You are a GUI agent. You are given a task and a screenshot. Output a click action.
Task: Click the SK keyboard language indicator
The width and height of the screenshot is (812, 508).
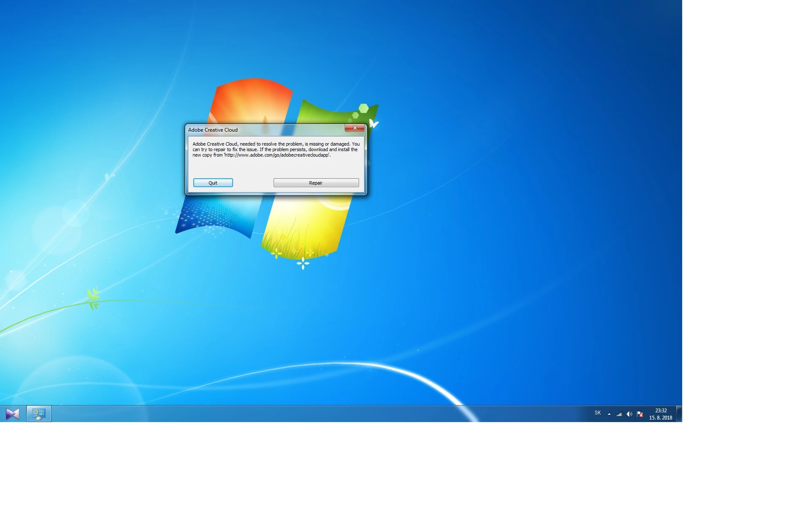click(598, 413)
